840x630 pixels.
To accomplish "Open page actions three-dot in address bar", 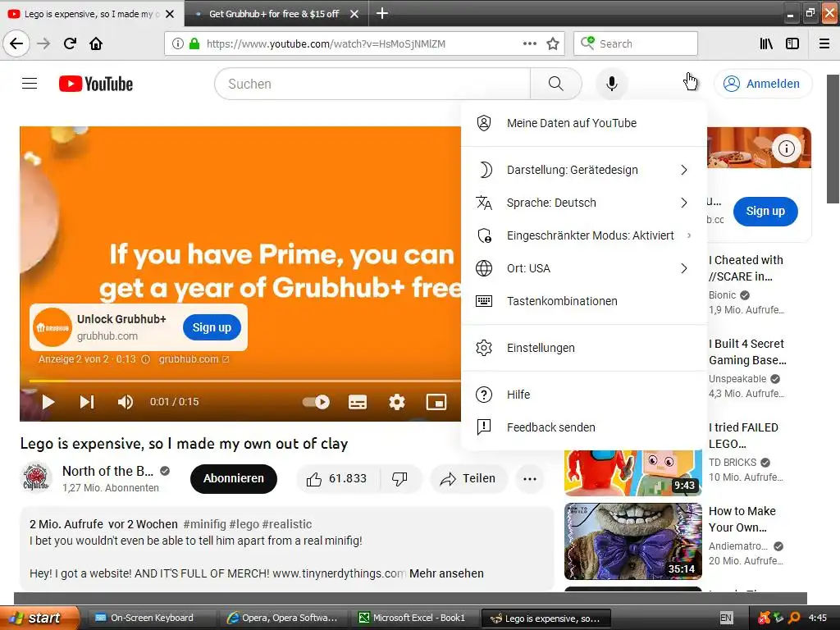I will tap(529, 43).
